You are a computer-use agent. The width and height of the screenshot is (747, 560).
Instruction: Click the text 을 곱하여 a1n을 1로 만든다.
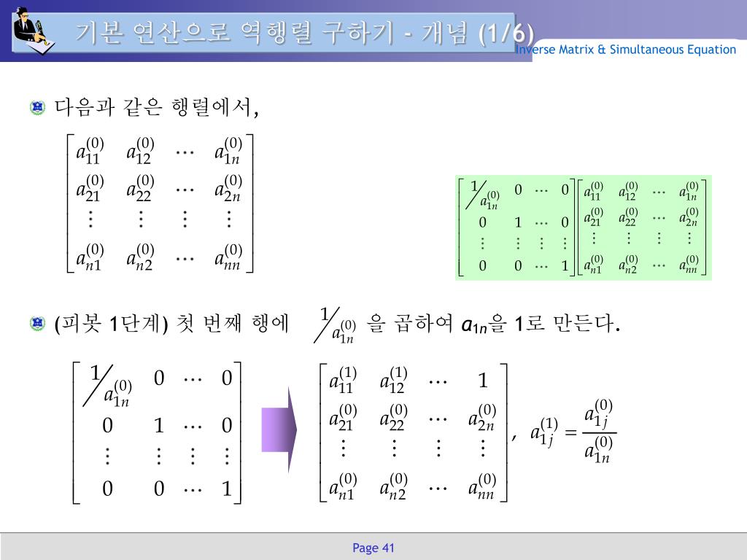tap(493, 324)
